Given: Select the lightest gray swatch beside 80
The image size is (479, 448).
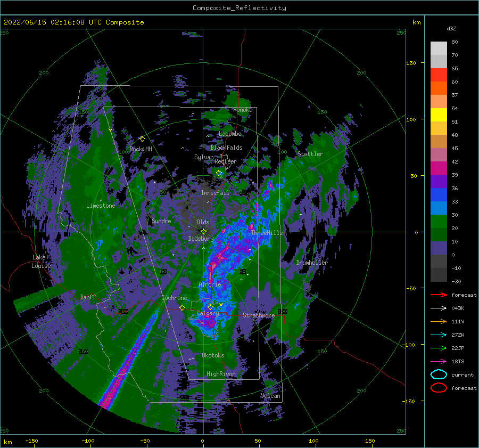Looking at the screenshot, I should coord(439,48).
